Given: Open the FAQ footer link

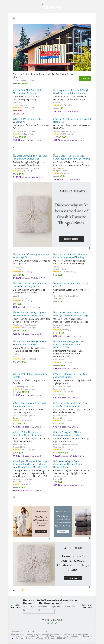Looking at the screenshot, I should (x=29, y=631).
